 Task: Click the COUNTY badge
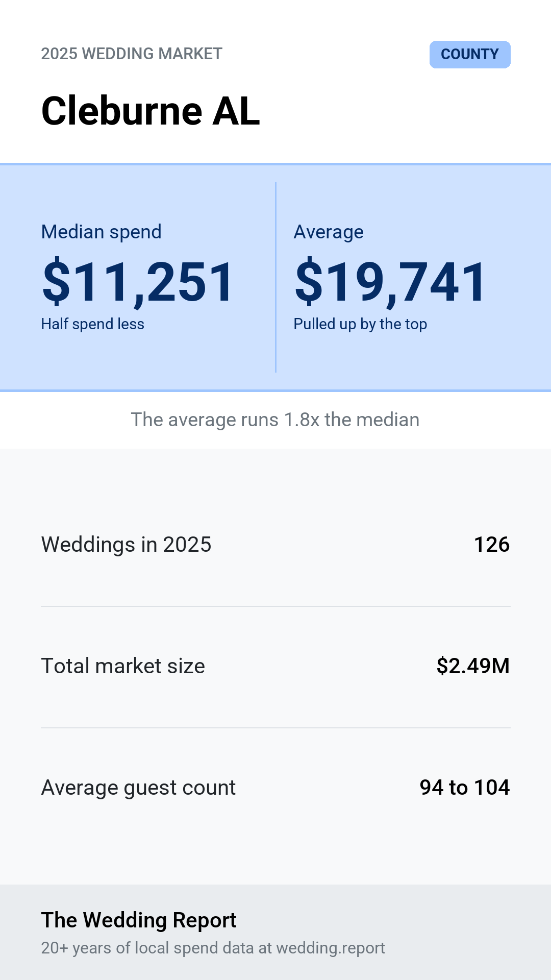tap(470, 54)
